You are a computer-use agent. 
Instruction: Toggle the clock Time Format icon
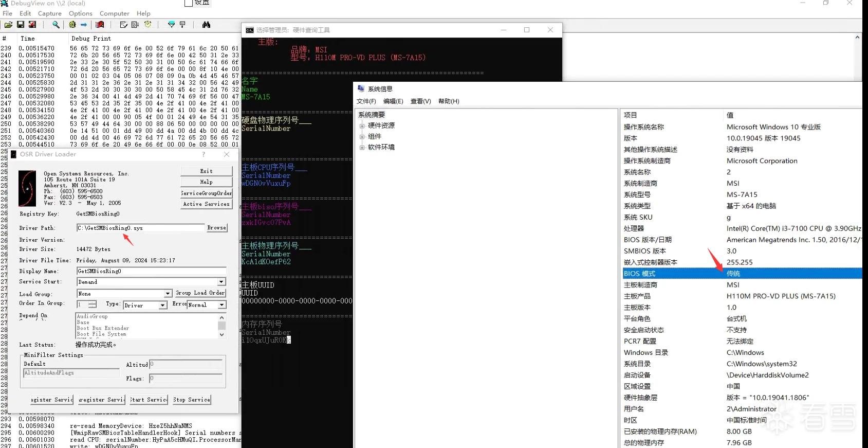[x=148, y=25]
